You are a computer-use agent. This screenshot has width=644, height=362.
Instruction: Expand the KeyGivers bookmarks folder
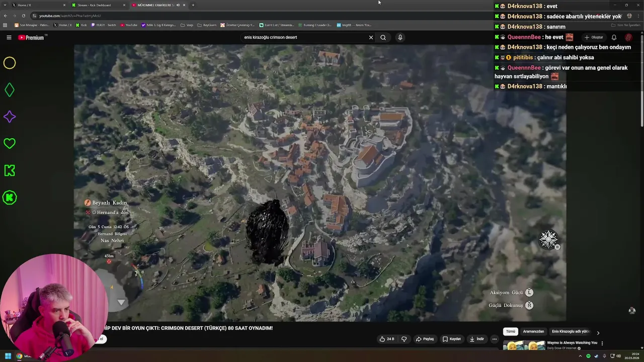point(207,25)
